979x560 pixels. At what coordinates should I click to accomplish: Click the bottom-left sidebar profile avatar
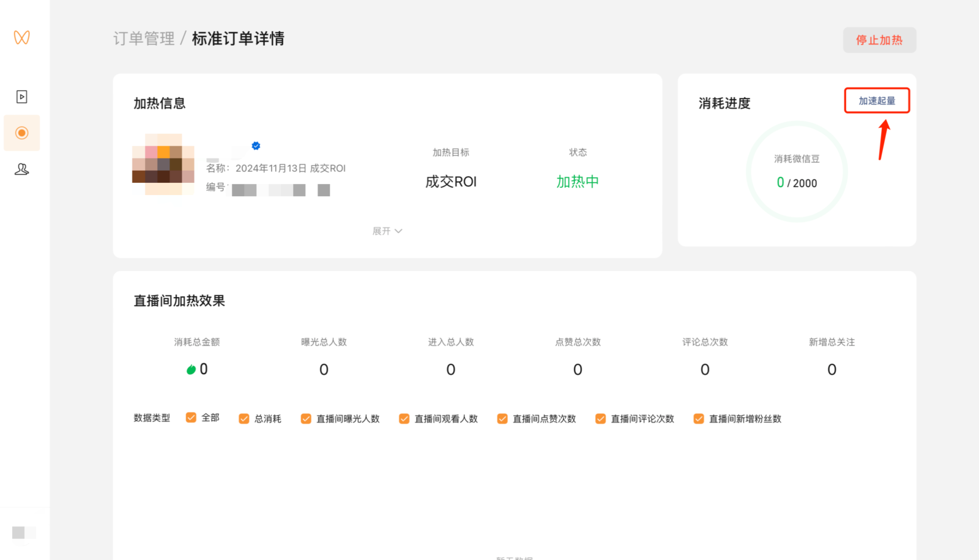[x=24, y=532]
